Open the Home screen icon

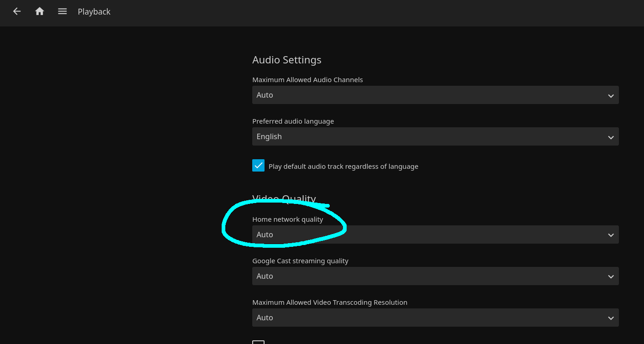point(40,11)
